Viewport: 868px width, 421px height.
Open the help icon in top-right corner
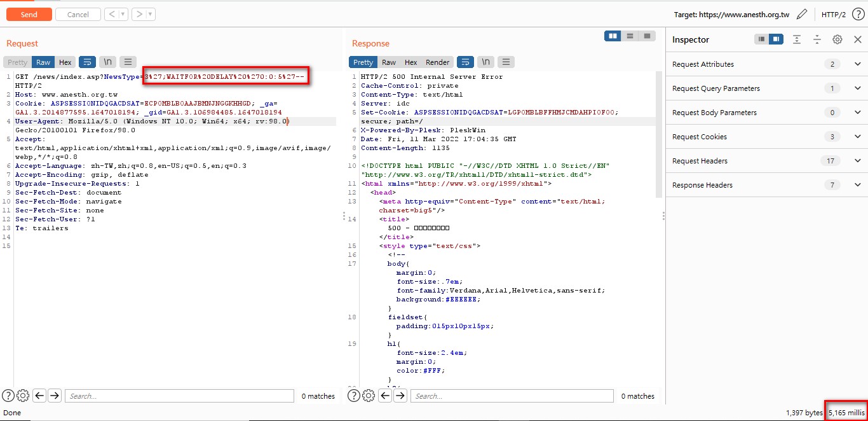click(x=858, y=14)
